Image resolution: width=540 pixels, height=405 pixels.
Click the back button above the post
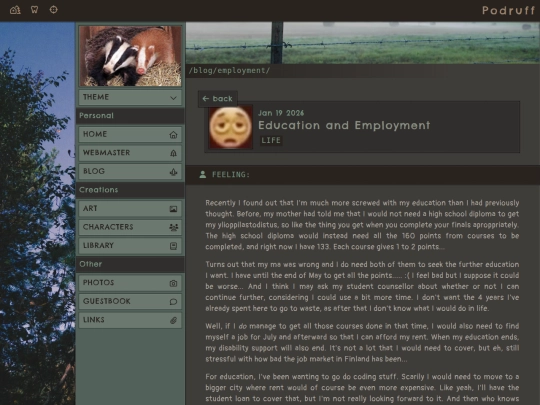[218, 99]
